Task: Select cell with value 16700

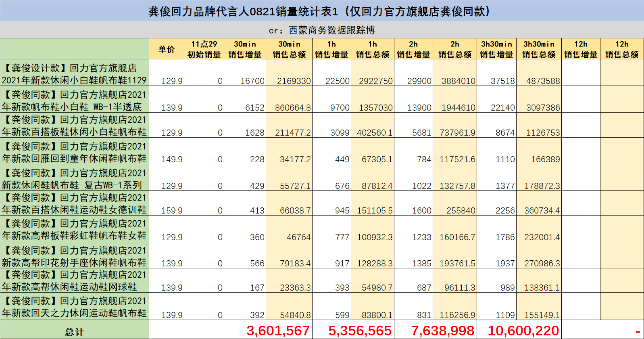Action: pos(245,73)
